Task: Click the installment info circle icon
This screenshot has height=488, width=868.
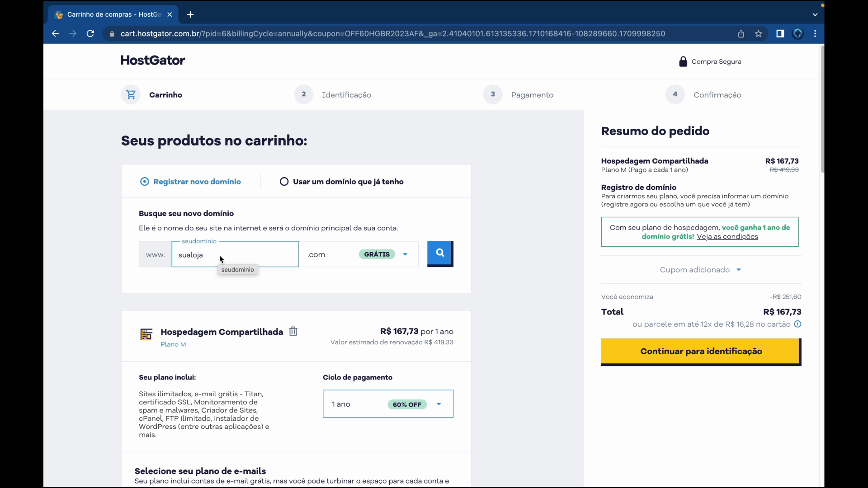Action: click(x=797, y=324)
